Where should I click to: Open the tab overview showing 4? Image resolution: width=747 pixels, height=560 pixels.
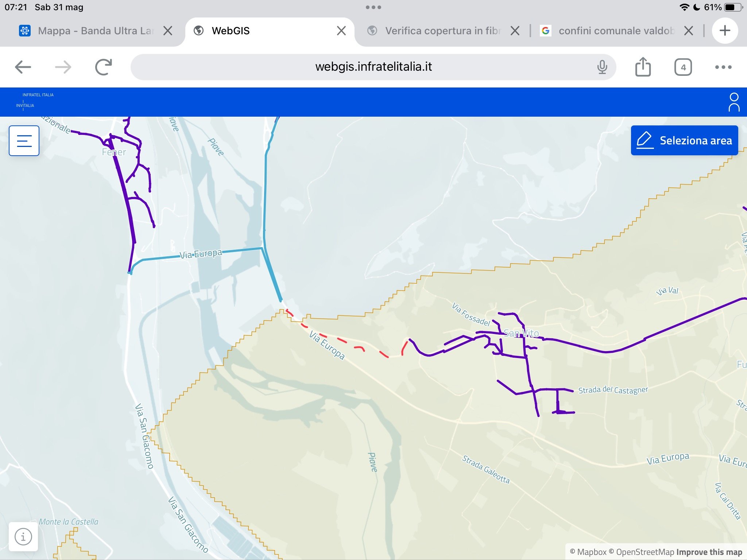[x=683, y=67]
